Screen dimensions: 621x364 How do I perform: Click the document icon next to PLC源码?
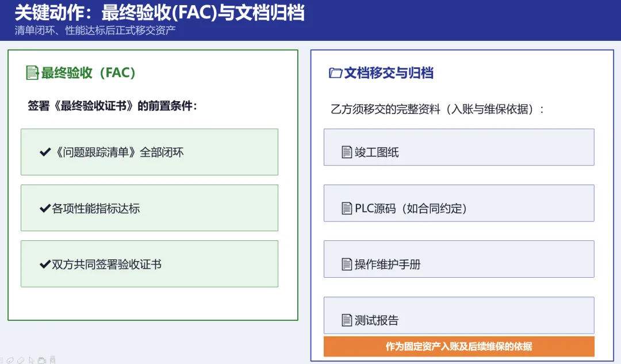click(347, 208)
